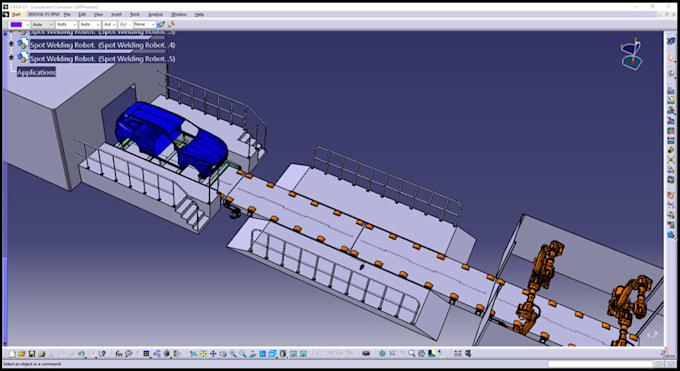Click the Painter brush icon in top toolbar

161,24
